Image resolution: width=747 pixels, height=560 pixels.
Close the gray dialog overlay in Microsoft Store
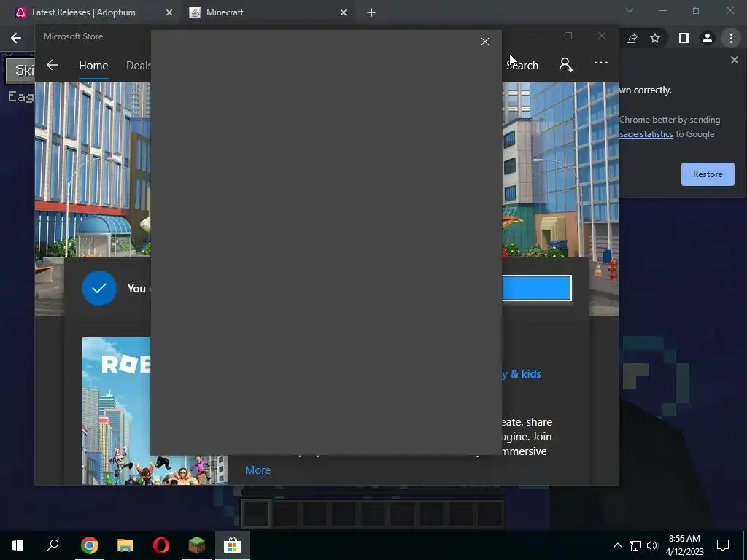pos(485,42)
